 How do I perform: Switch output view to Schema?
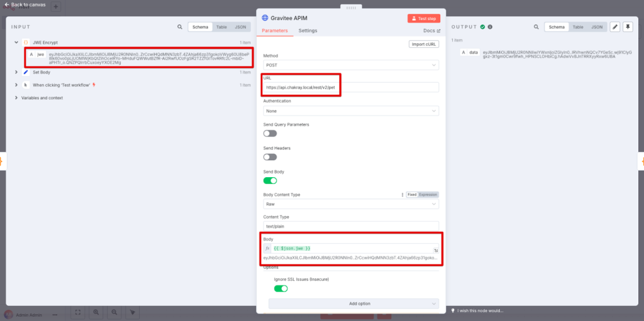click(557, 27)
